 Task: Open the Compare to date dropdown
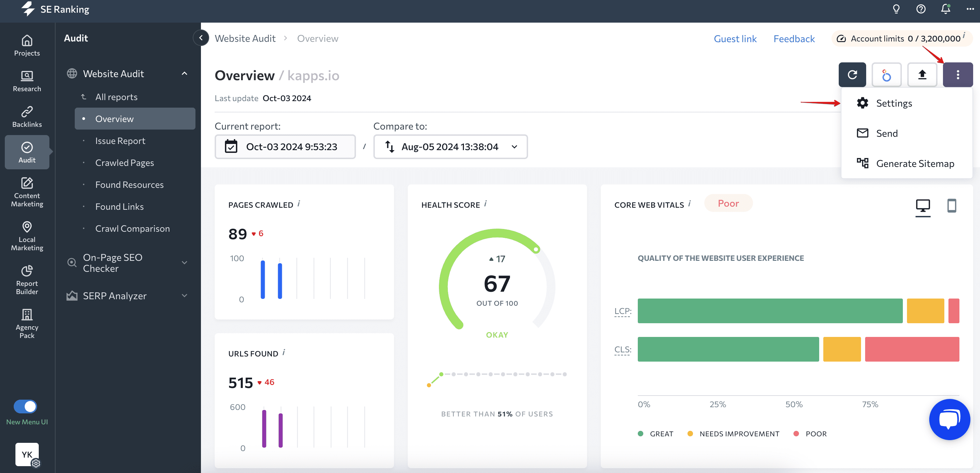451,146
